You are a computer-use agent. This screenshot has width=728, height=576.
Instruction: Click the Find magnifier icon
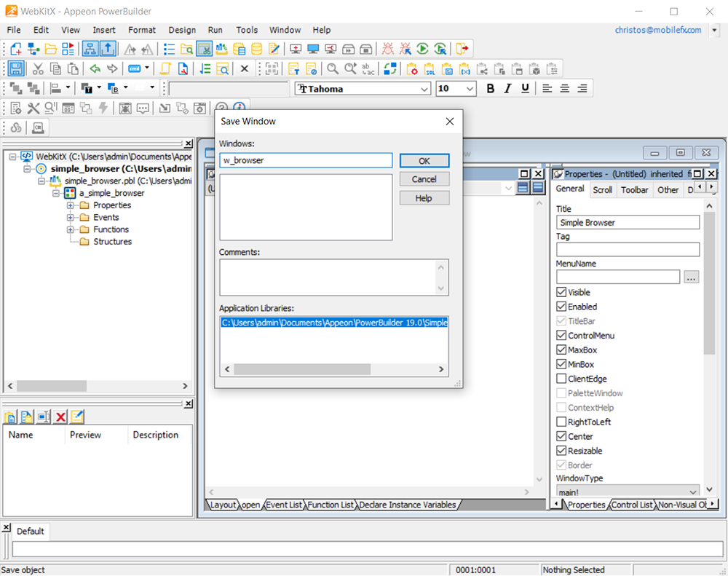click(333, 69)
